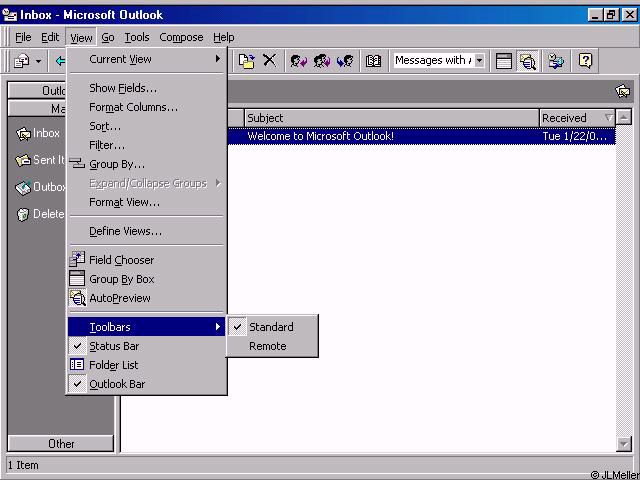
Task: Click Group By Box icon in View menu
Action: click(x=77, y=279)
